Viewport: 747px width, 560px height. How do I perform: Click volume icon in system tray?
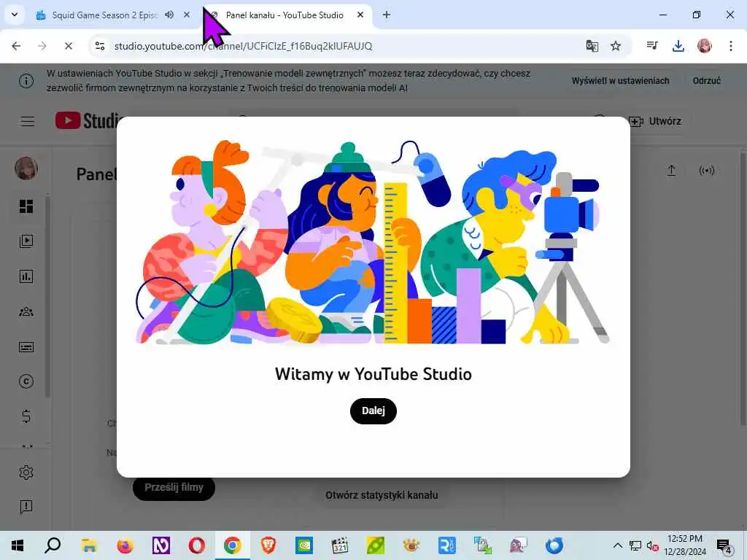point(652,545)
